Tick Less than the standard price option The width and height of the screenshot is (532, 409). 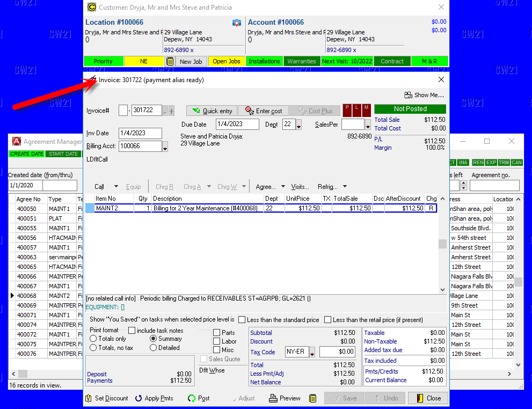click(x=242, y=320)
